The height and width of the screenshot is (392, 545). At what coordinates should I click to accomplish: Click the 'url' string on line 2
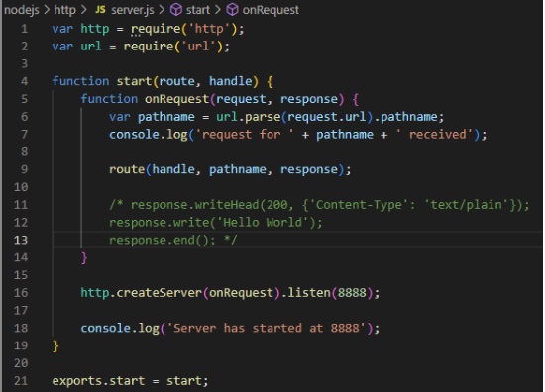(x=198, y=47)
